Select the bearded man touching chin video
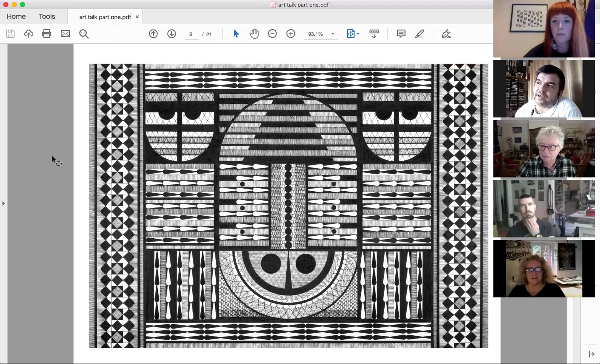The width and height of the screenshot is (600, 364). pos(544,209)
